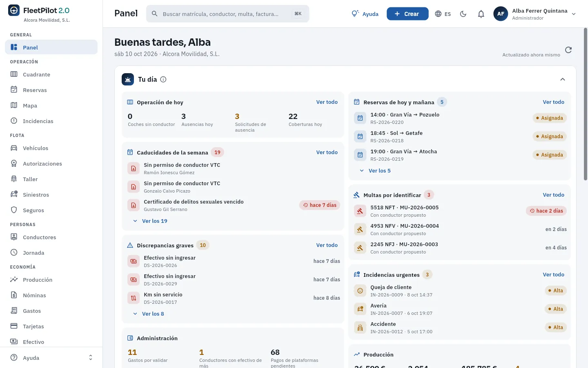The width and height of the screenshot is (588, 368).
Task: Open reservation 18:45 Sol → Getafe
Action: 460,137
